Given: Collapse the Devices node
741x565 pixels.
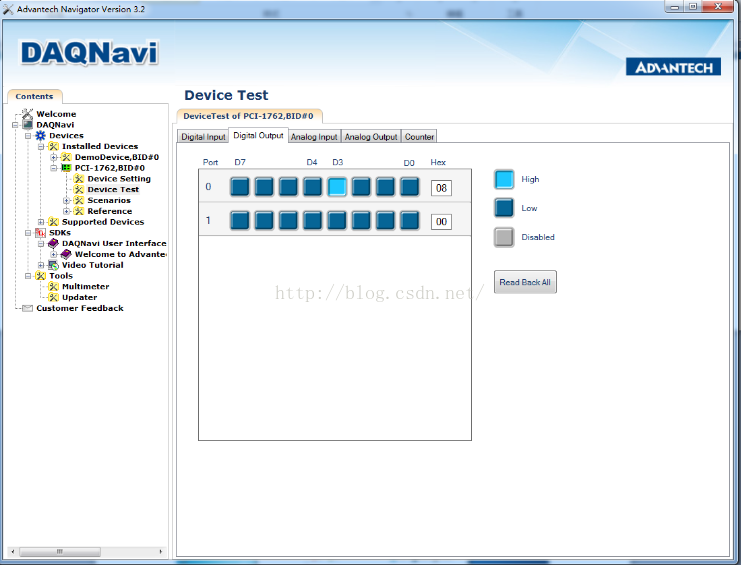Looking at the screenshot, I should pos(28,136).
